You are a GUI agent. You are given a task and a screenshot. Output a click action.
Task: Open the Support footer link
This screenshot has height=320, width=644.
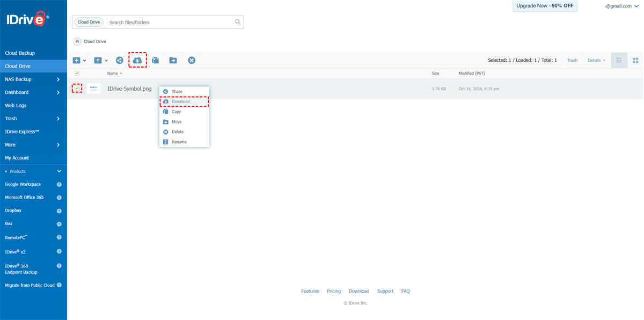click(385, 292)
